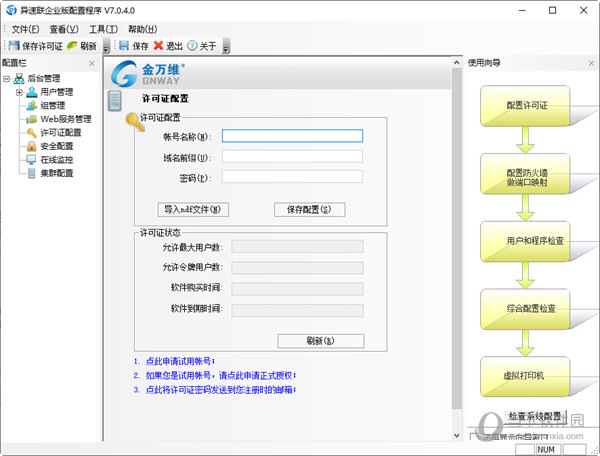The image size is (600, 456).
Task: Click the 金万维 GNWAY logo
Action: (x=148, y=74)
